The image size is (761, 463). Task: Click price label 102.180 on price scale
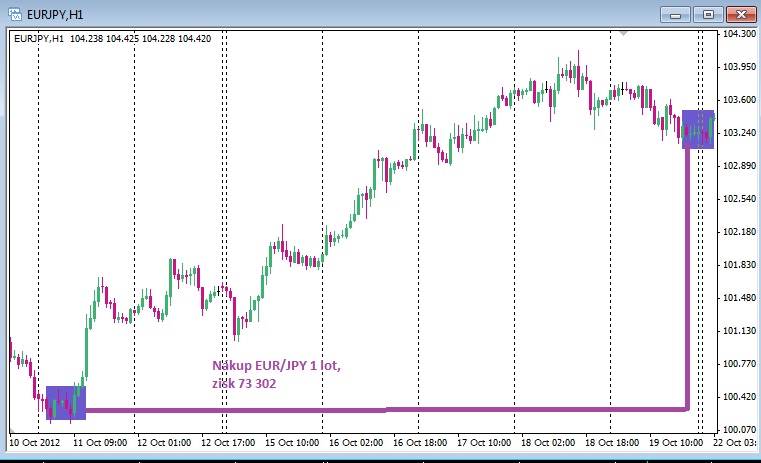pyautogui.click(x=739, y=232)
